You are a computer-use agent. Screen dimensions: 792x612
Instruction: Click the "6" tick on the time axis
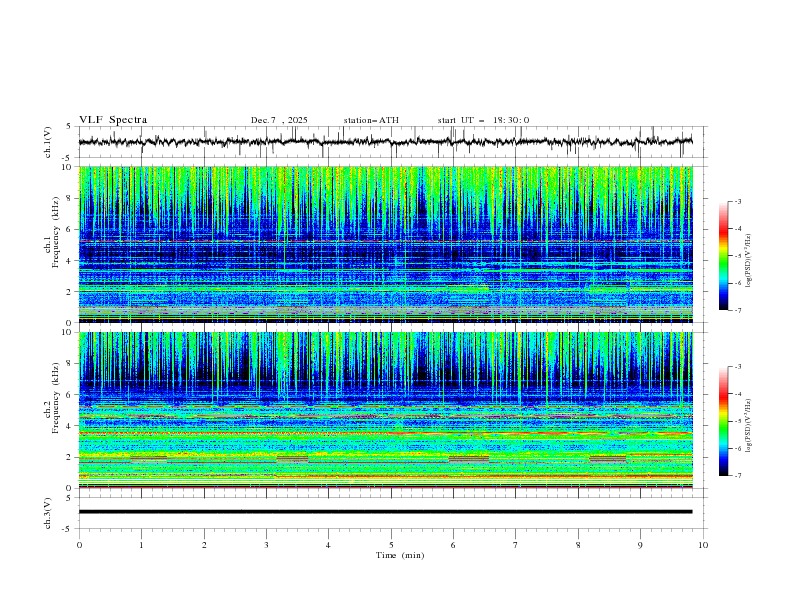[453, 545]
